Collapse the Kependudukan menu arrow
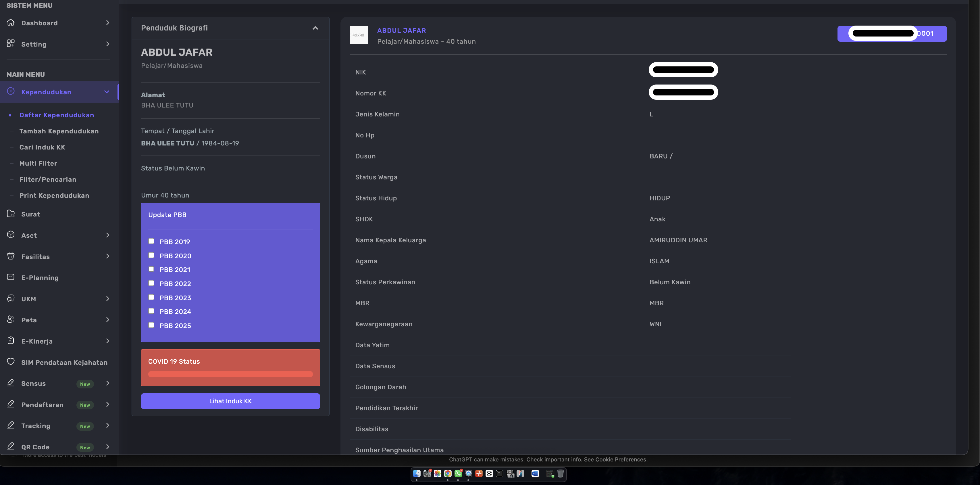The image size is (980, 485). [107, 92]
